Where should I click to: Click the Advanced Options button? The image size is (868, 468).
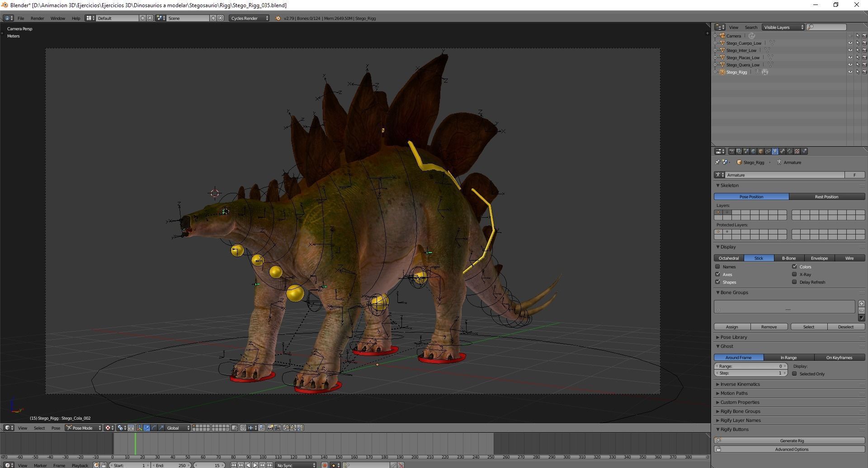tap(789, 449)
